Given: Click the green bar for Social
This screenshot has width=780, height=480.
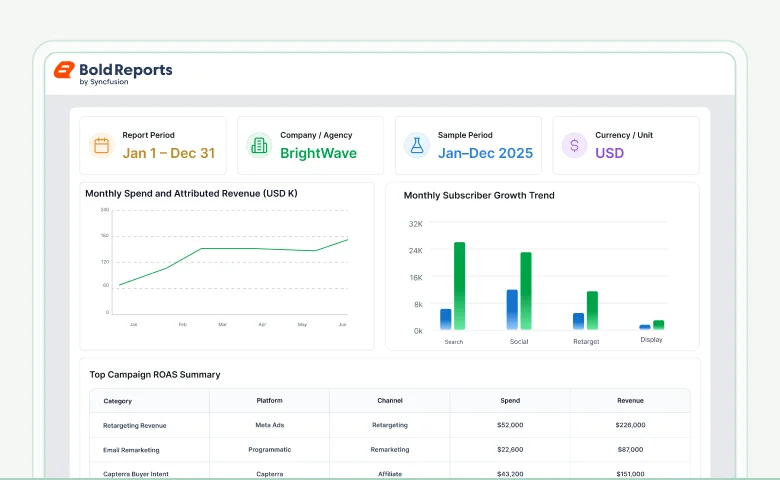Looking at the screenshot, I should point(526,291).
